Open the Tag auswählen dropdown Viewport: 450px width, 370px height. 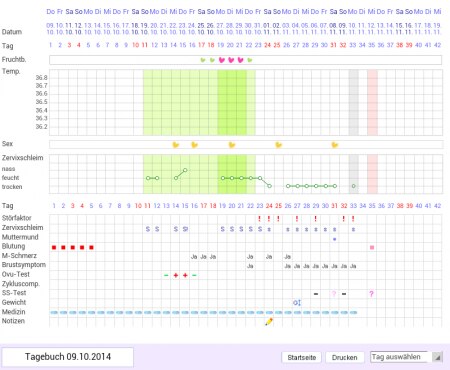click(406, 357)
